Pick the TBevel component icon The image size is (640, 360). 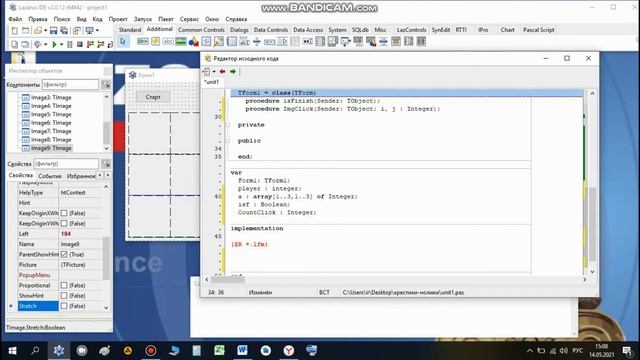[x=206, y=41]
